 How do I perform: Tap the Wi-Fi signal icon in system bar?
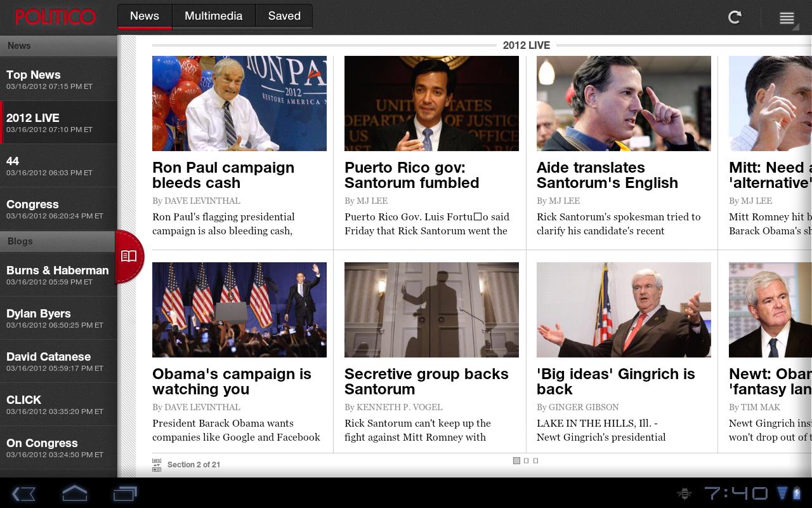coord(782,493)
